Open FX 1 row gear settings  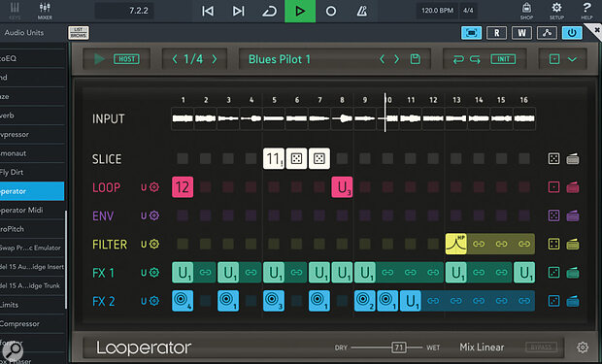154,273
